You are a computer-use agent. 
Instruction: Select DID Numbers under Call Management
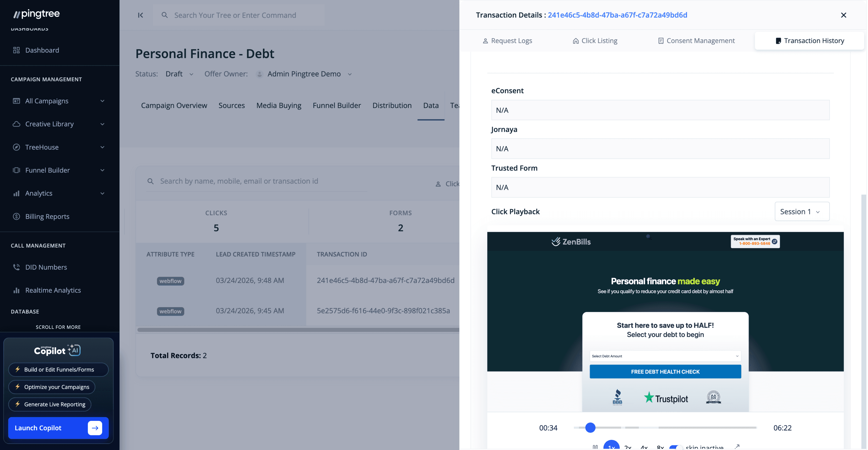pyautogui.click(x=46, y=267)
